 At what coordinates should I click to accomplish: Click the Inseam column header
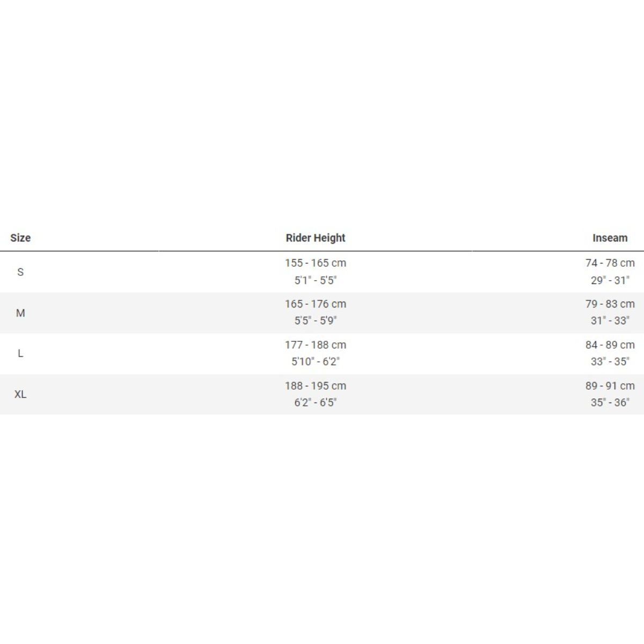(x=610, y=238)
